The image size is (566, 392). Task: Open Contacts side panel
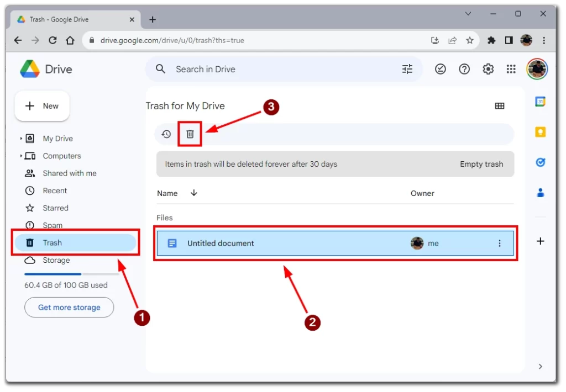(x=541, y=193)
